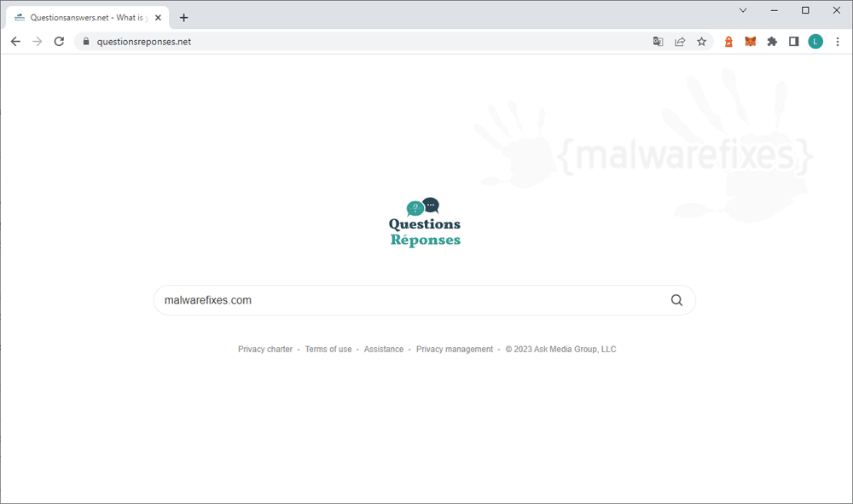Open the Privacy charter link
This screenshot has width=853, height=504.
(265, 349)
